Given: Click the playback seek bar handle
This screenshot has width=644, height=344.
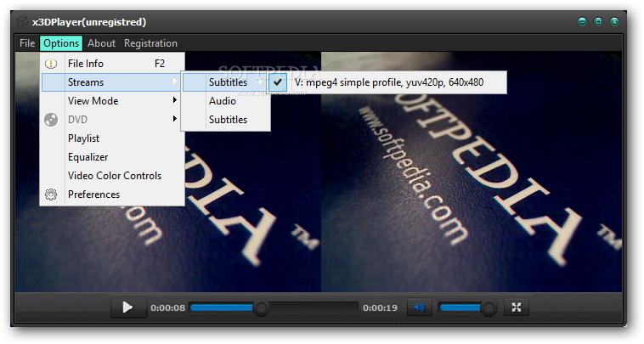Looking at the screenshot, I should tap(261, 307).
